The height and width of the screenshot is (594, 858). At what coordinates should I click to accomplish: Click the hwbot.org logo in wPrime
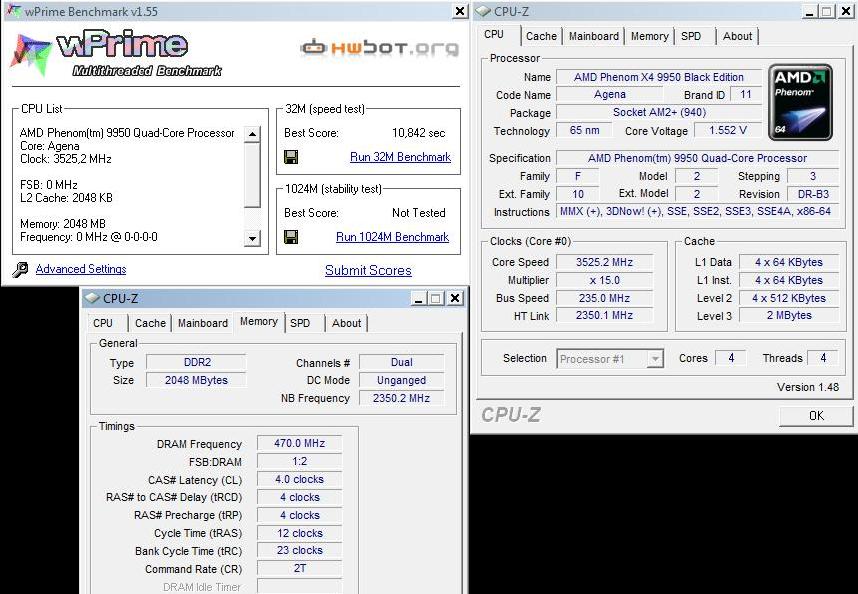tap(380, 48)
